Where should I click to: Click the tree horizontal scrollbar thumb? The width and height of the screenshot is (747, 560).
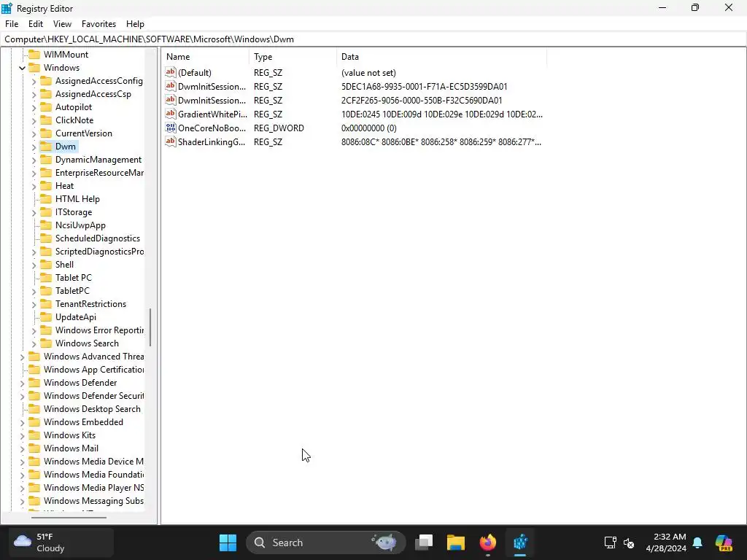(x=69, y=517)
